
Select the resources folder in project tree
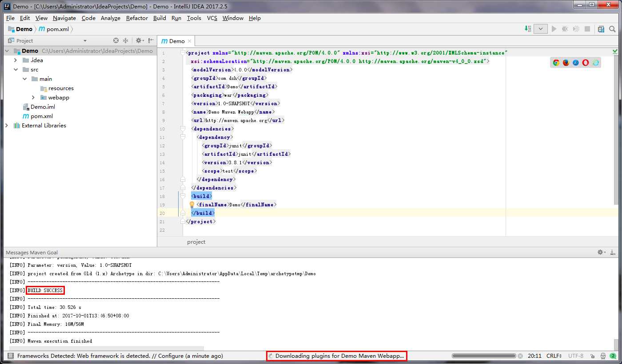coord(61,88)
